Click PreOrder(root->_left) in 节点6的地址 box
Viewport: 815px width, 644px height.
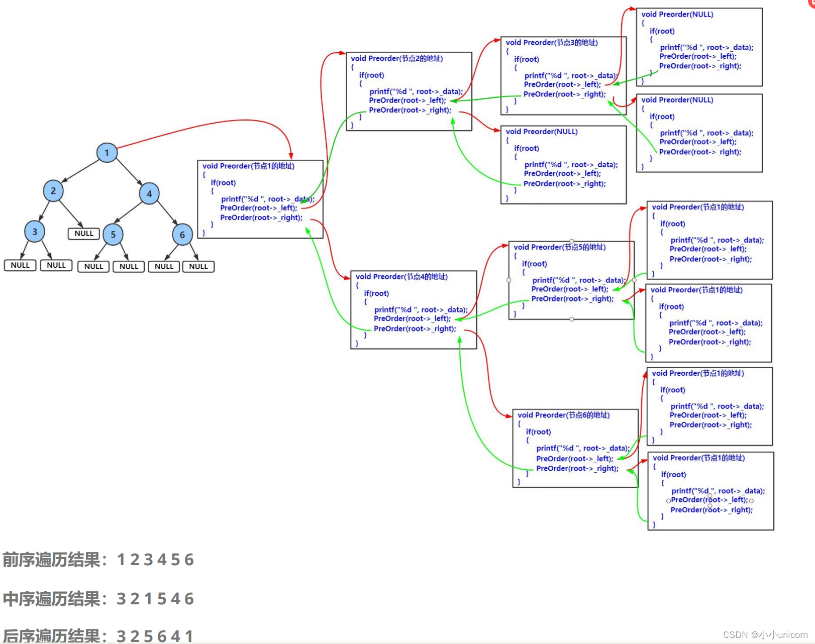click(x=575, y=459)
